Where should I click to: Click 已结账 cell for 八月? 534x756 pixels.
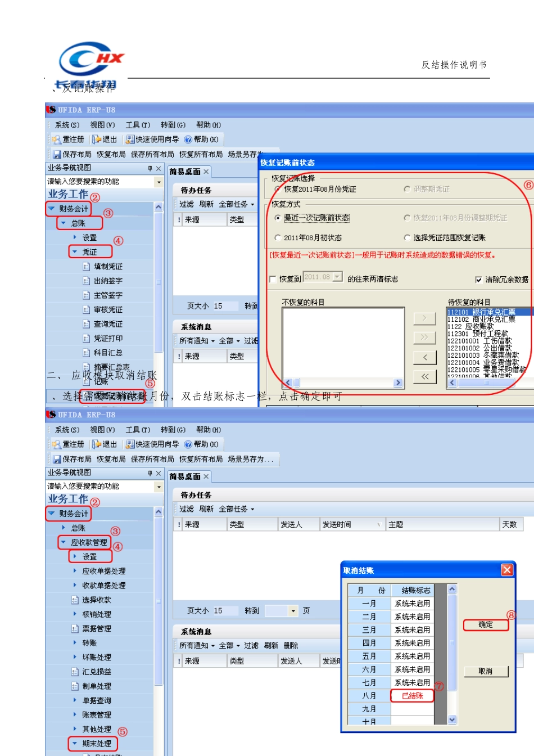[x=413, y=696]
